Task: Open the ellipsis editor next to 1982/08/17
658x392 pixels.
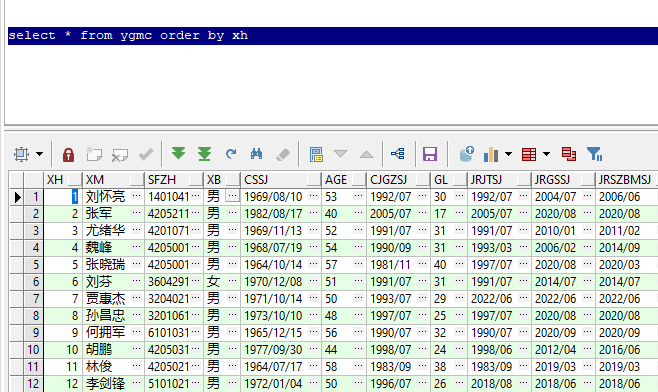Action: coord(313,213)
